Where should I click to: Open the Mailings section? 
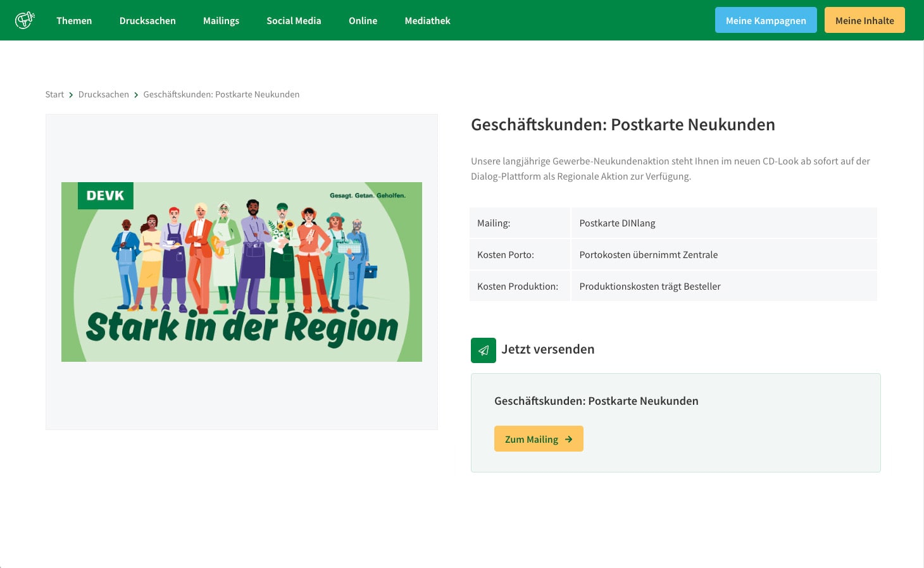[x=221, y=20]
